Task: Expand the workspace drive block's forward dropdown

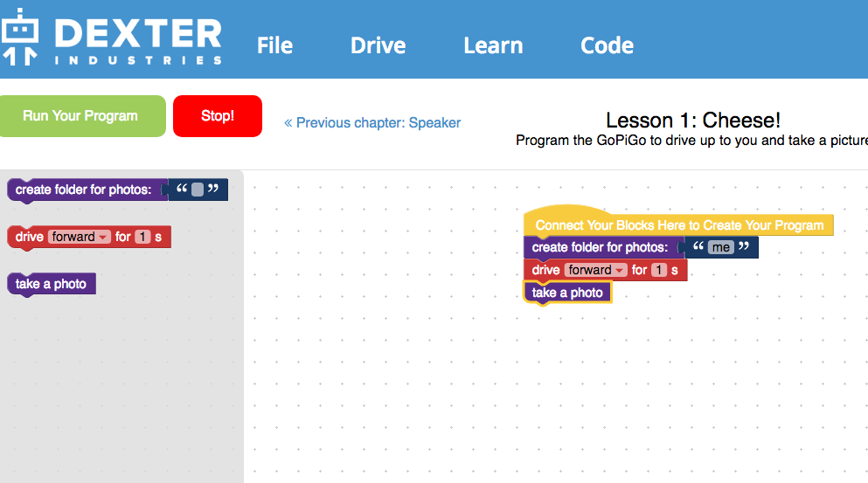Action: tap(596, 270)
